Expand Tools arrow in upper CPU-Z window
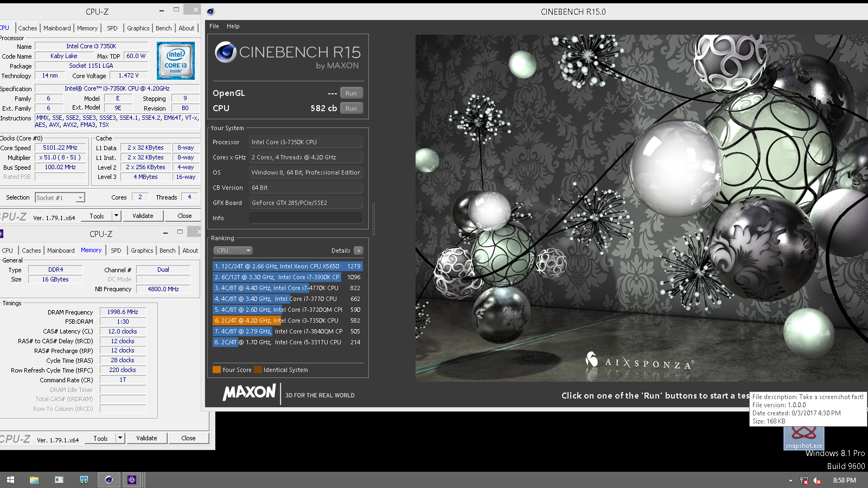 (116, 216)
